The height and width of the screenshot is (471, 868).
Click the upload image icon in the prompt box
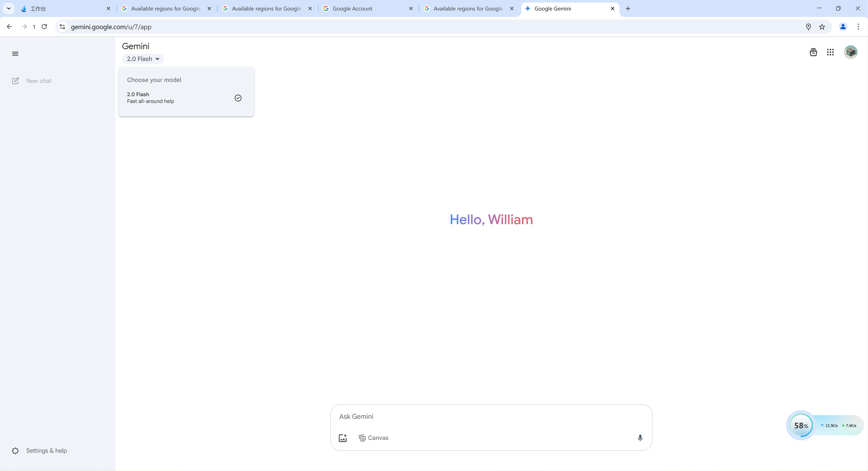pyautogui.click(x=343, y=438)
